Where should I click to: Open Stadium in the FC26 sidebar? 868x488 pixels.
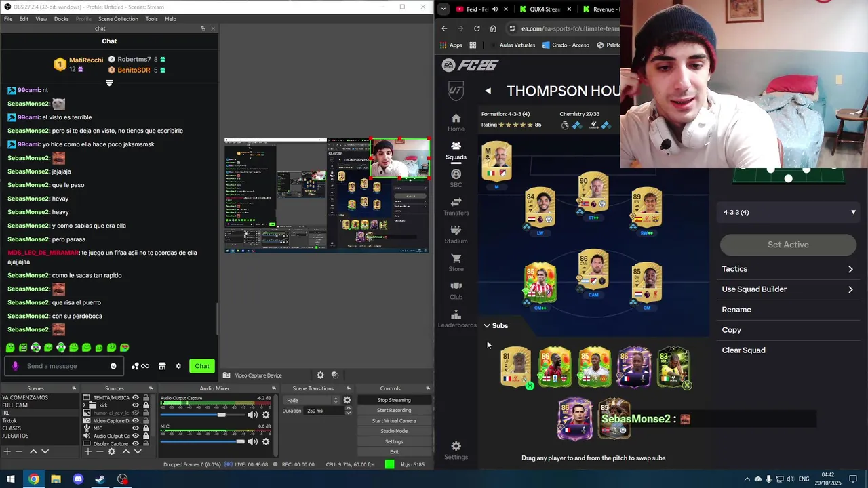pos(456,235)
